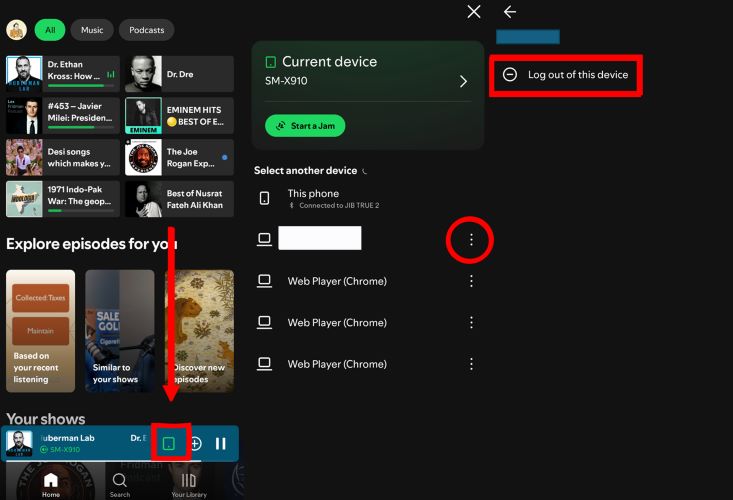Open Discover new episodes card
The image size is (733, 500).
coord(200,331)
